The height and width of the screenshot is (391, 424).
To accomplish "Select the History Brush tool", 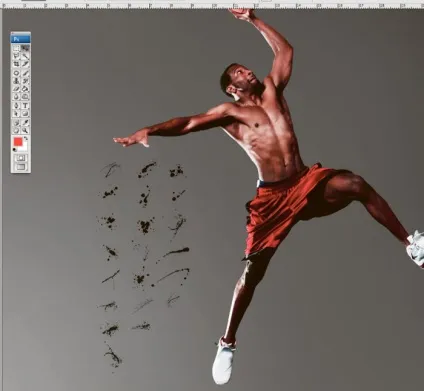I will (x=25, y=81).
